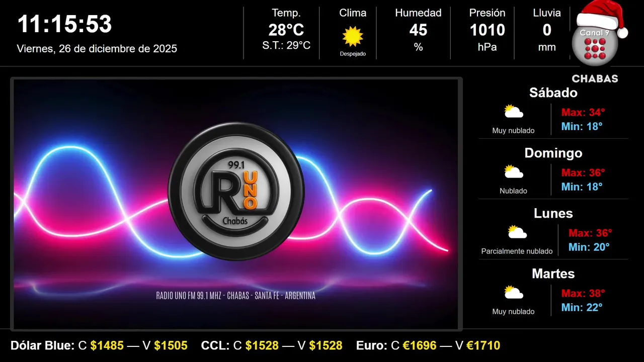Click Sábado's Min: 18° value
644x362 pixels.
[582, 126]
